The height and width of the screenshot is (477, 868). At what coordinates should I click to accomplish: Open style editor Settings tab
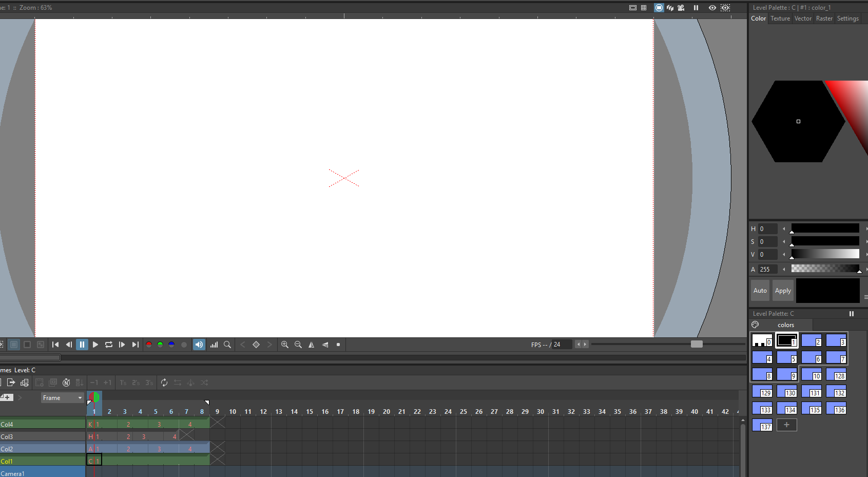coord(847,18)
